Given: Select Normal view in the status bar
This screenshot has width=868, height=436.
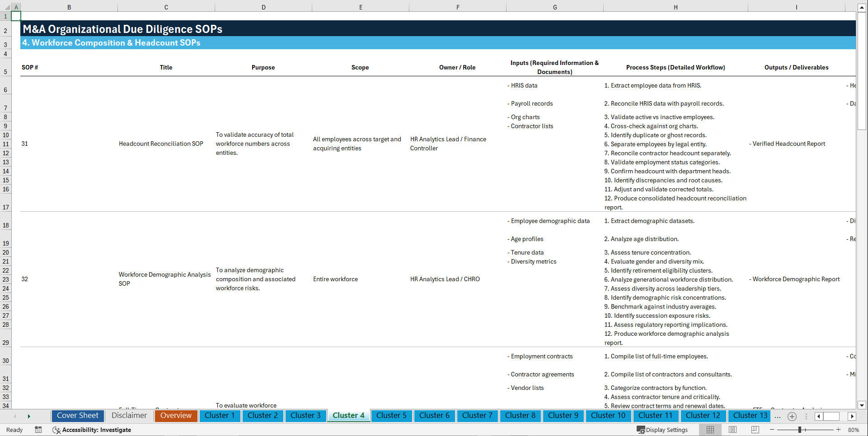Looking at the screenshot, I should point(710,430).
